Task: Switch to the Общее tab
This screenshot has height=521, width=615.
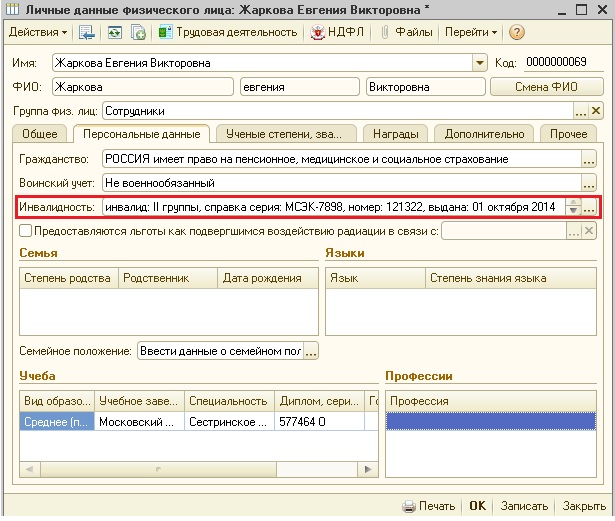Action: coord(40,134)
